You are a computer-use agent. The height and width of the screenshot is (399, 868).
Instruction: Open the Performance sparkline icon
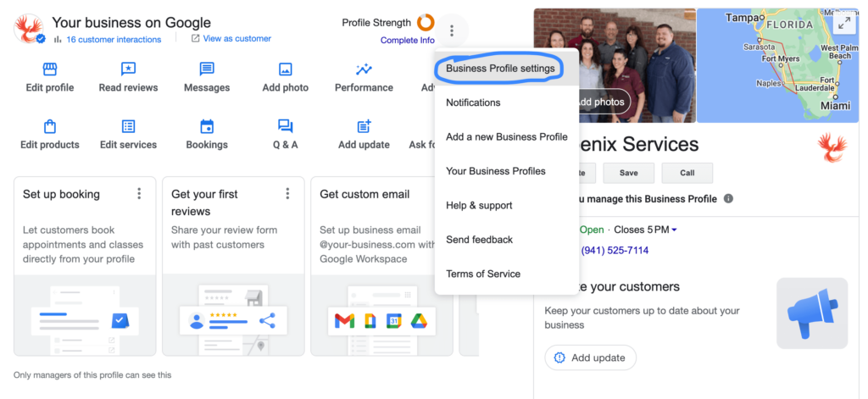pos(364,69)
